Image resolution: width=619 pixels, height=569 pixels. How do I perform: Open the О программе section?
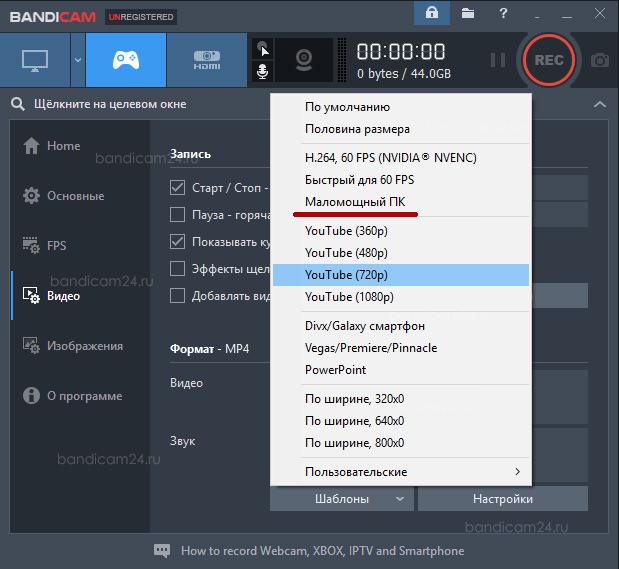[73, 396]
